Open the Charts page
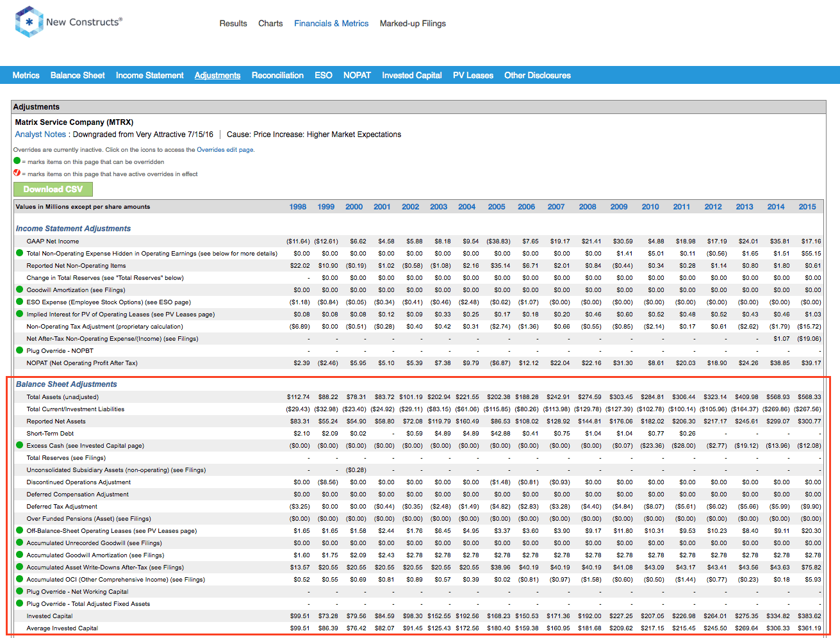 point(270,24)
